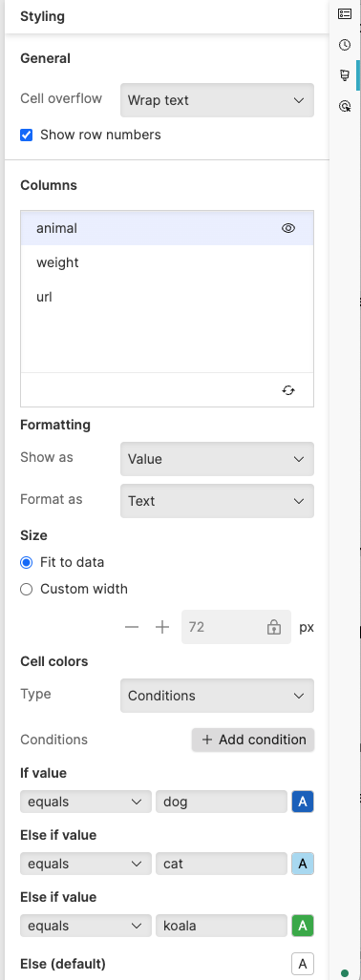Open the Cell colors Type Conditions dropdown
The image size is (361, 980).
[x=217, y=696]
